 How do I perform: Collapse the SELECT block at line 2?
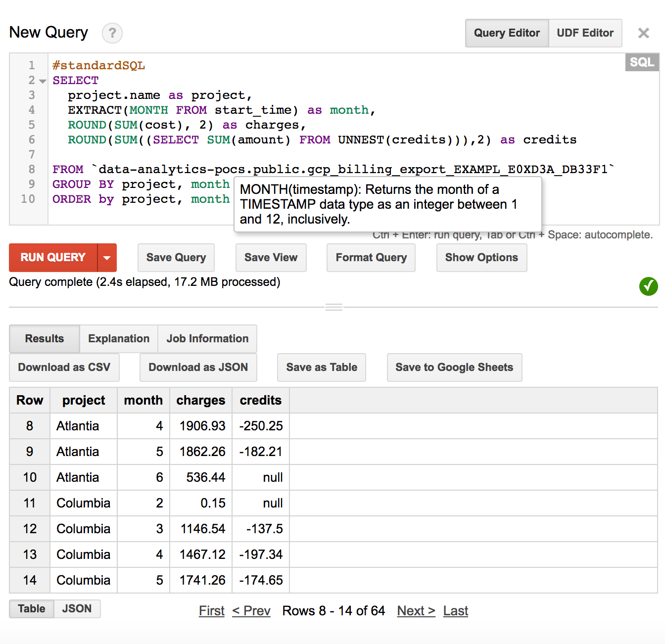click(x=42, y=80)
